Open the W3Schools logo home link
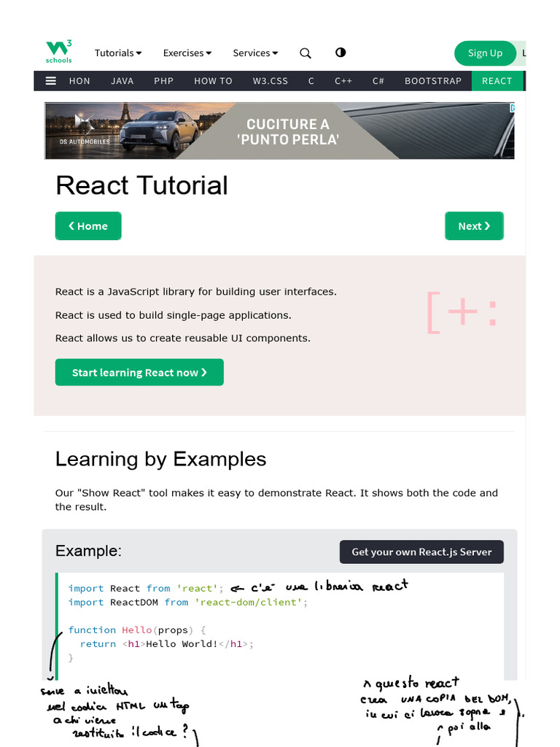The image size is (560, 747). (x=58, y=52)
